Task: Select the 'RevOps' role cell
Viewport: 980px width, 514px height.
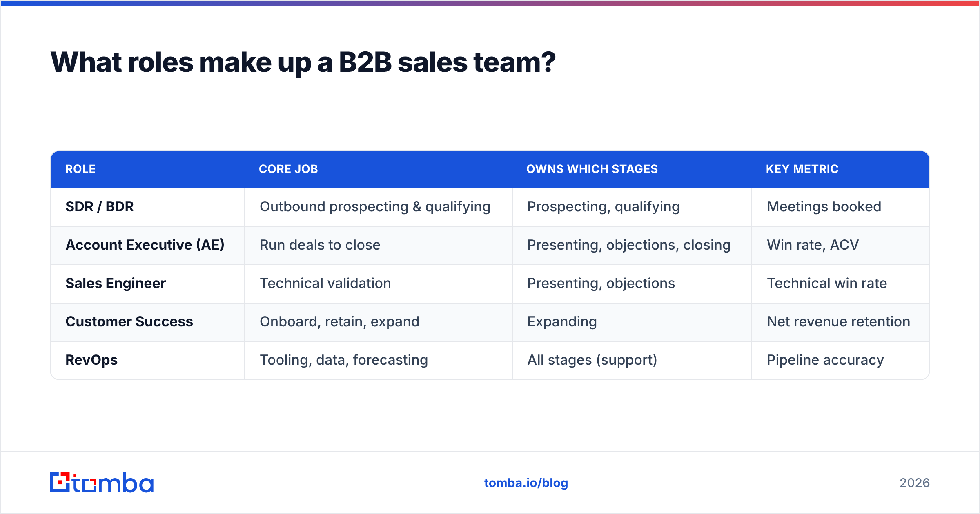Action: click(x=147, y=360)
